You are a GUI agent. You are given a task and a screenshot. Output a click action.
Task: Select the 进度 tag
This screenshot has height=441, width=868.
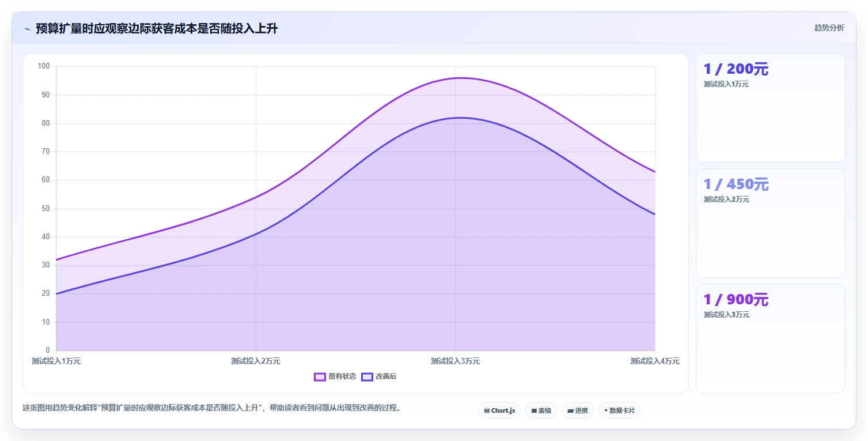tap(578, 410)
